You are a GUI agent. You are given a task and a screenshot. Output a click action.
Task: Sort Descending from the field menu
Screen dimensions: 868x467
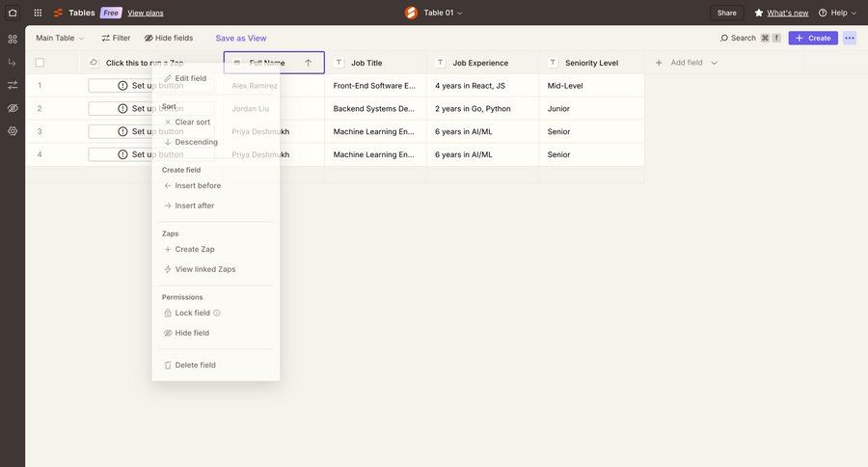(215, 142)
